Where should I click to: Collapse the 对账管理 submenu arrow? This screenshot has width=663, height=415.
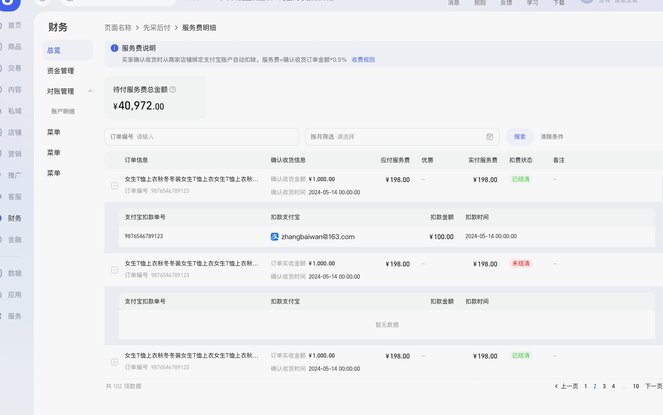90,91
